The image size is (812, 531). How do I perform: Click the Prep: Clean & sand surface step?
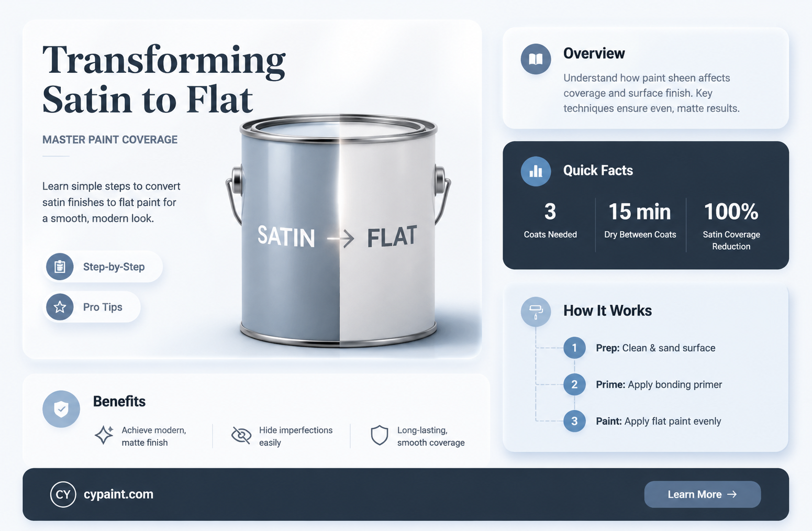[x=655, y=348]
